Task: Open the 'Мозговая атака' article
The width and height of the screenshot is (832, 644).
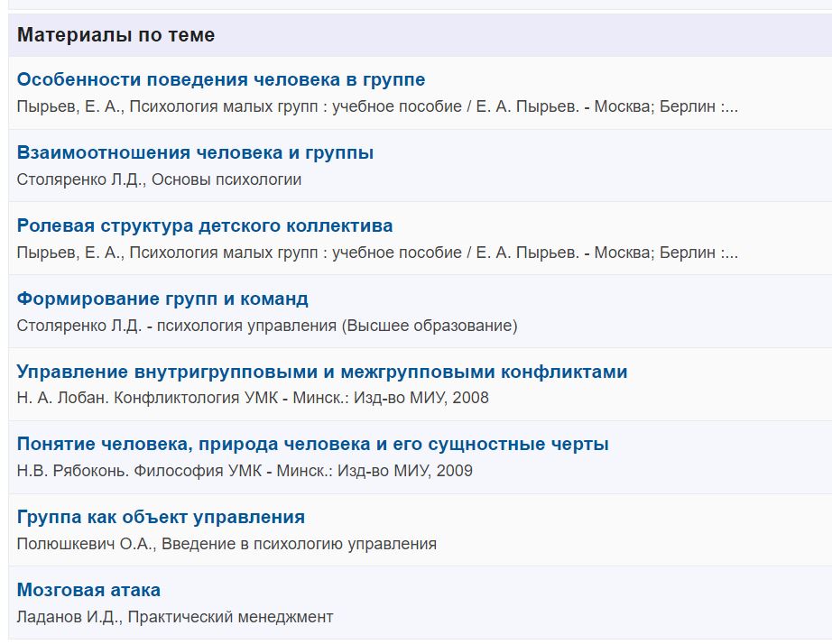Action: [88, 591]
